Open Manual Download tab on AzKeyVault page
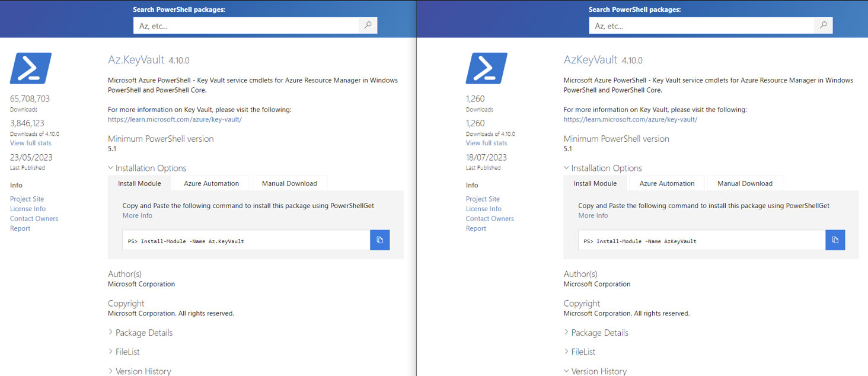 pos(745,183)
